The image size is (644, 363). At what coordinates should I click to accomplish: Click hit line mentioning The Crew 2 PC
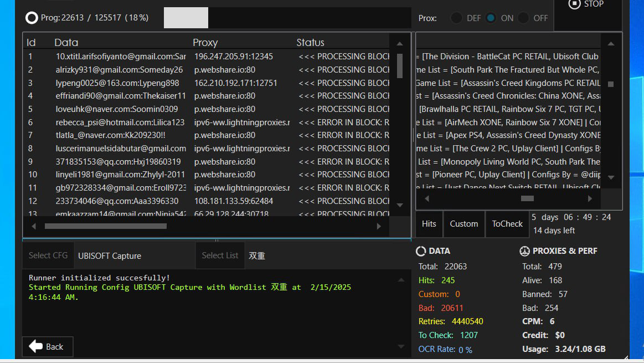508,149
